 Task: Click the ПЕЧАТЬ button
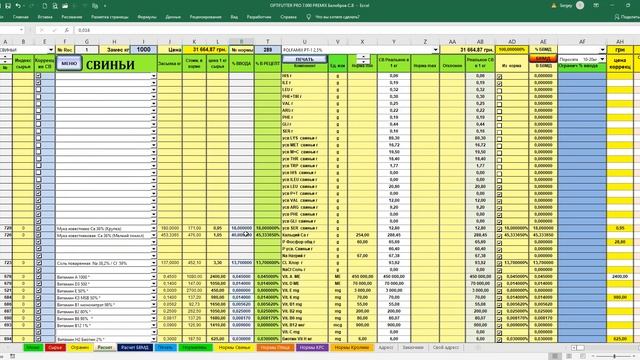(304, 59)
